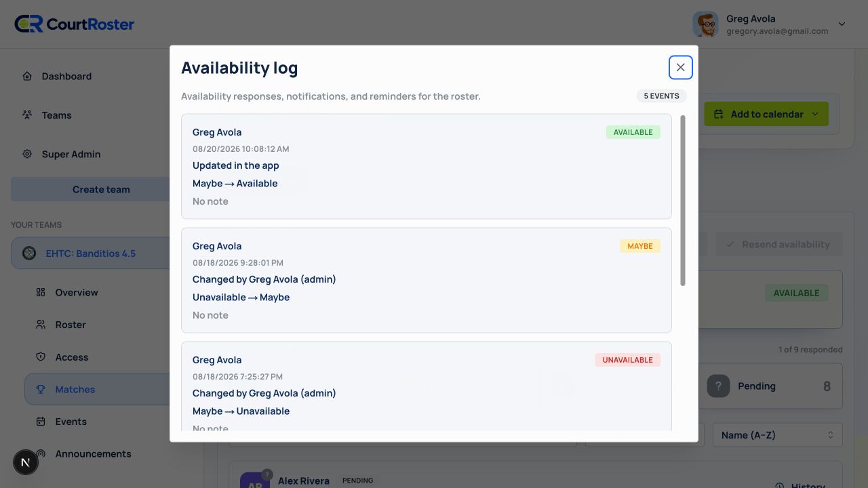Select the EHTC: Banditios 4.5 team
This screenshot has height=488, width=868.
[x=90, y=253]
